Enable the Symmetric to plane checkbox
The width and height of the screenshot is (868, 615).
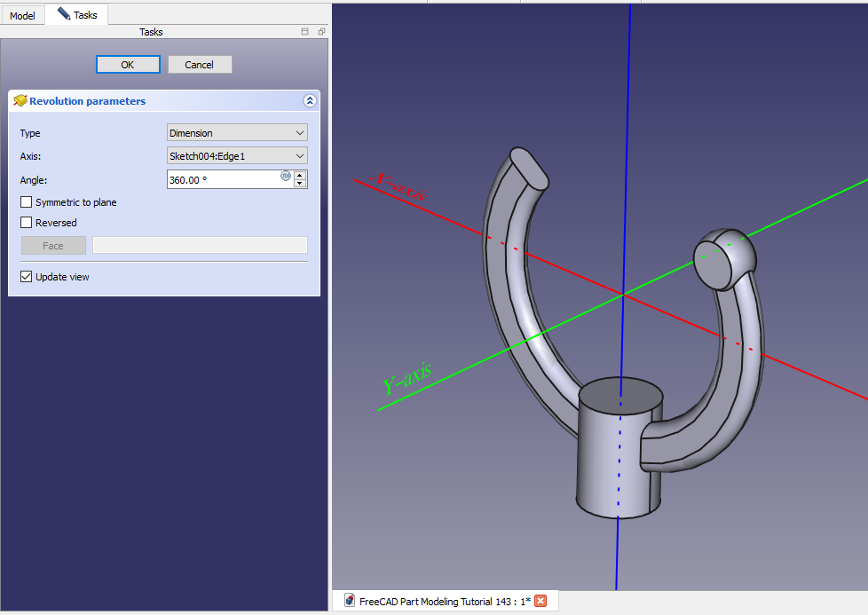27,202
